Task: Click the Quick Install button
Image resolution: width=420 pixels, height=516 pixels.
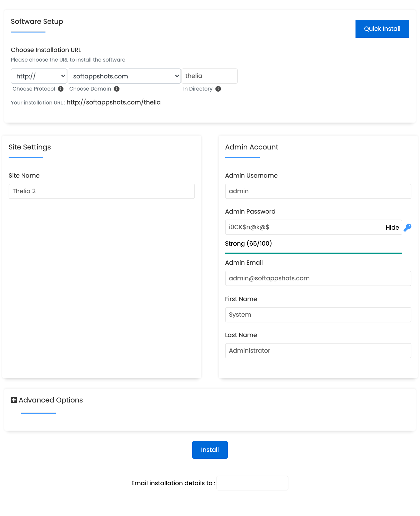Action: click(x=382, y=29)
